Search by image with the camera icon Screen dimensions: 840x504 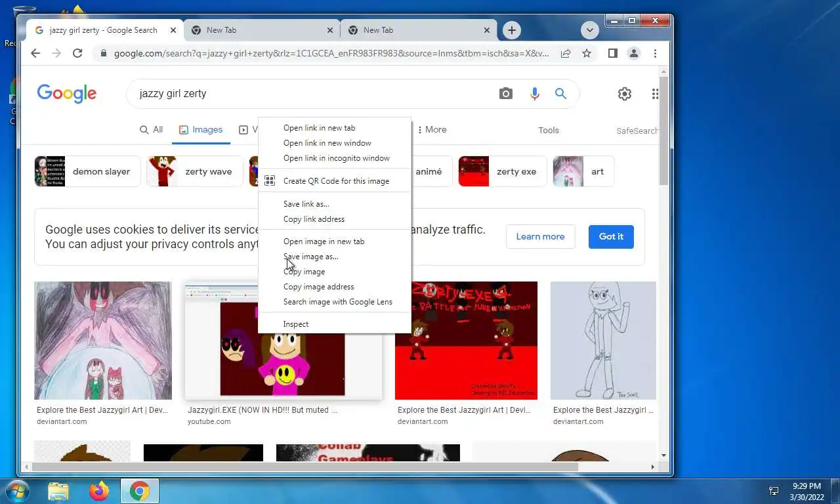(505, 94)
